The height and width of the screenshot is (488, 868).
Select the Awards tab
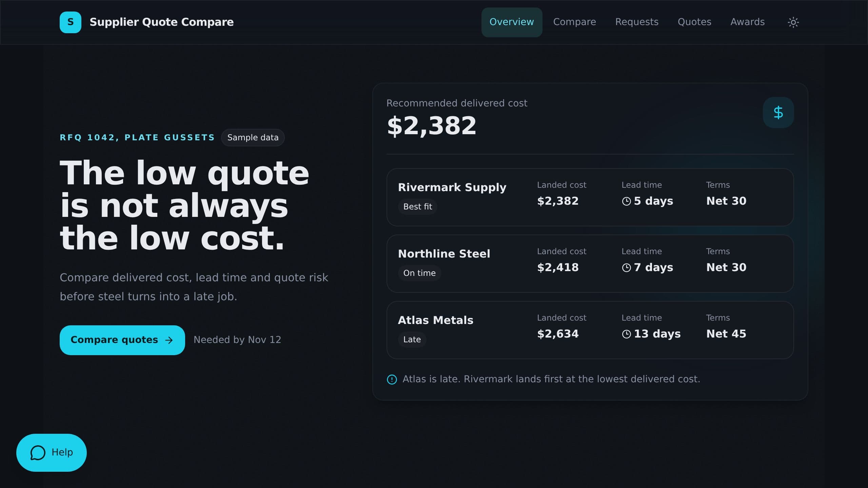[747, 22]
